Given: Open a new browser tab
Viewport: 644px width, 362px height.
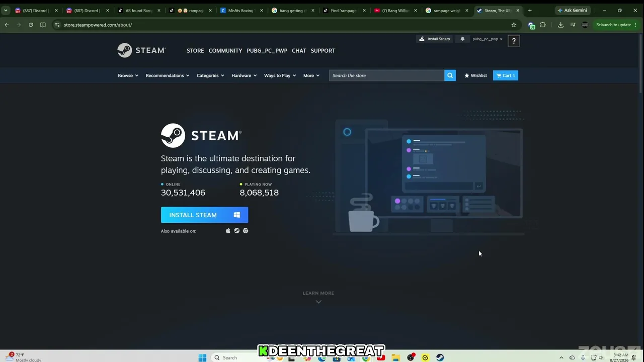Looking at the screenshot, I should coord(530,11).
